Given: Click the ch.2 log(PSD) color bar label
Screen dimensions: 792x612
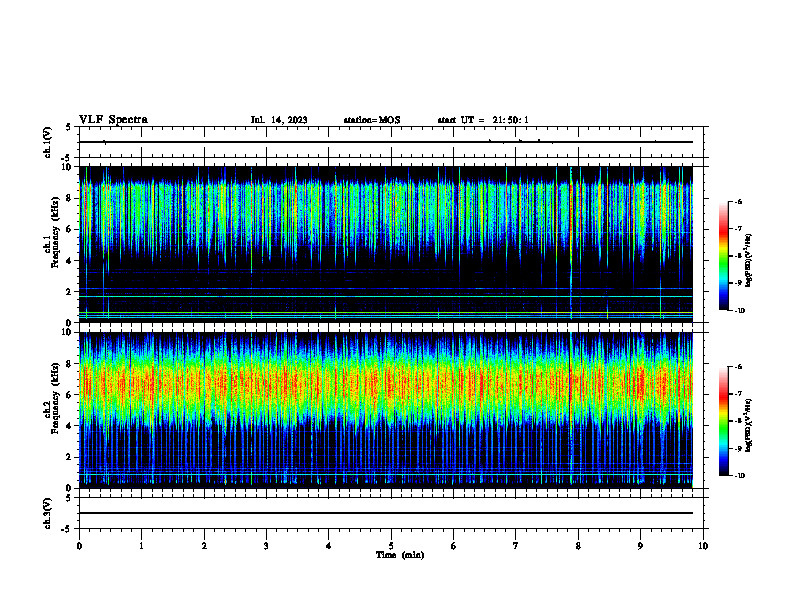Looking at the screenshot, I should point(749,425).
